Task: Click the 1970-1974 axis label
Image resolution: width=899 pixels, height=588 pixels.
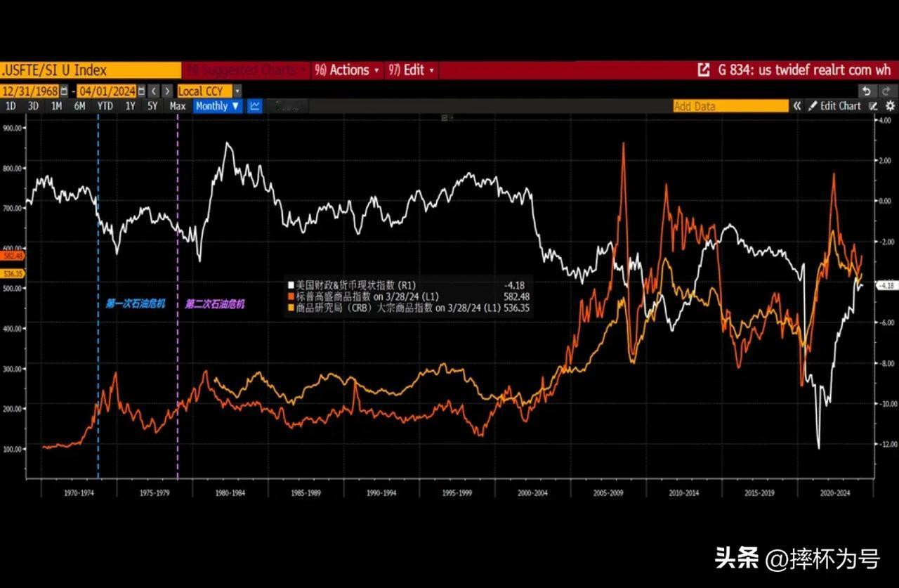Action: [x=79, y=493]
